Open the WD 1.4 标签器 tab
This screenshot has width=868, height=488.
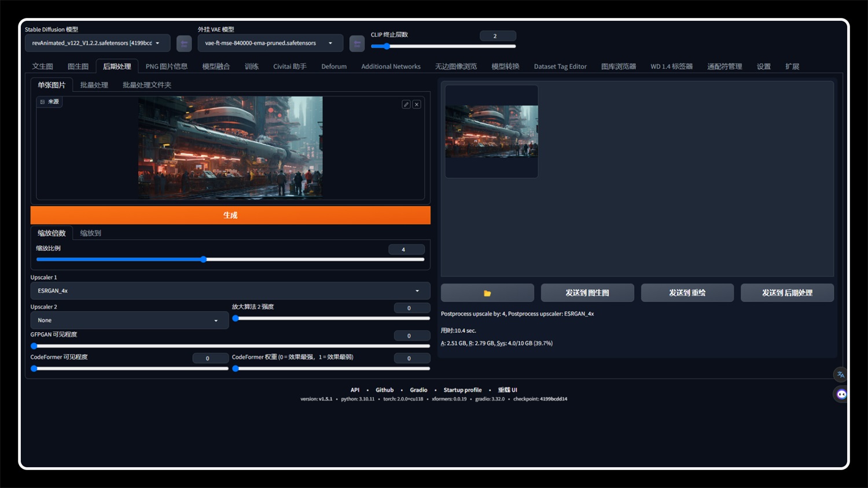click(x=671, y=67)
